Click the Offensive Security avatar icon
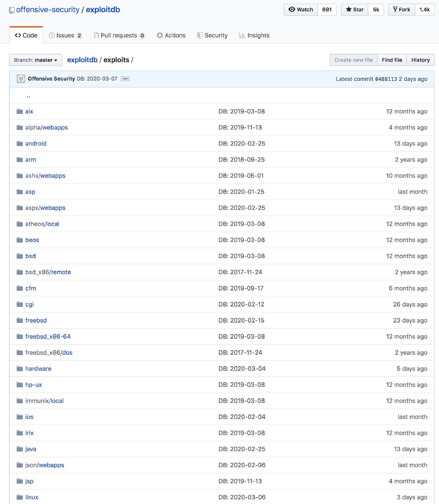Screen dimensions: 439x504 pyautogui.click(x=21, y=79)
